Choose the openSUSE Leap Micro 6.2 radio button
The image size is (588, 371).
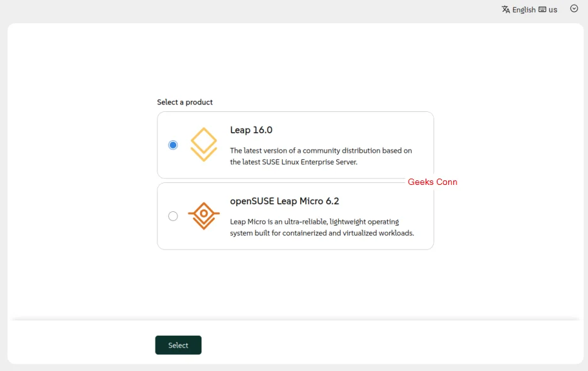(x=173, y=216)
